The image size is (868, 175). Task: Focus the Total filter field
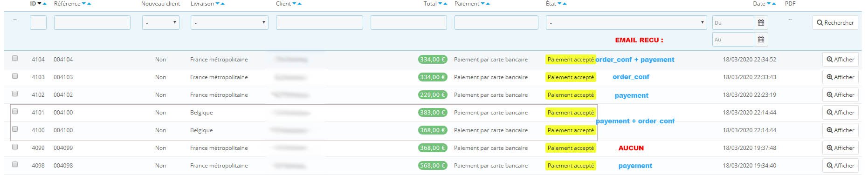point(409,22)
